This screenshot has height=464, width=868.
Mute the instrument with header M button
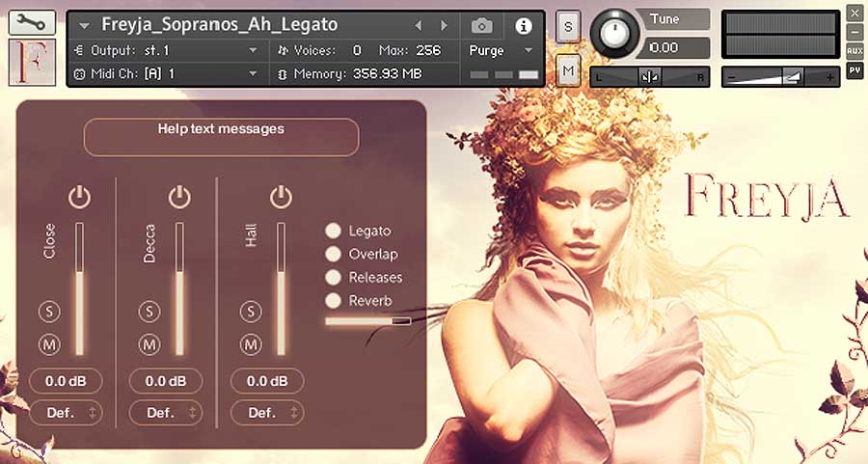pos(568,70)
